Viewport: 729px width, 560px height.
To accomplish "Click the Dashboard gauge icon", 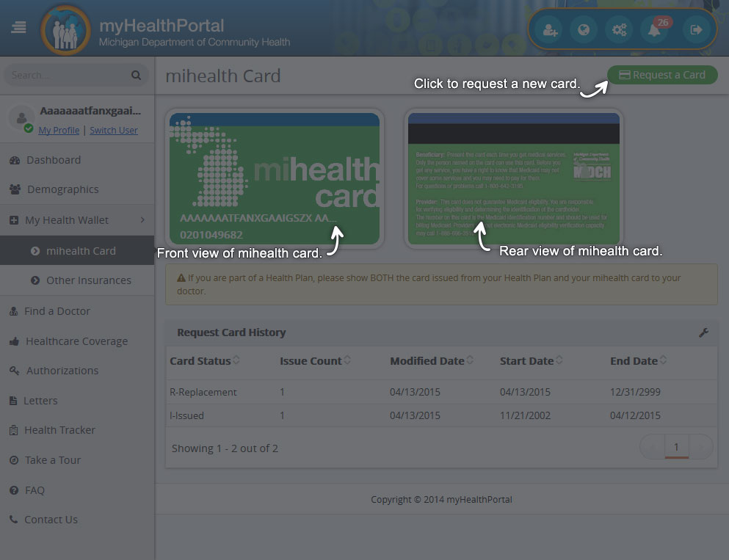I will 15,160.
